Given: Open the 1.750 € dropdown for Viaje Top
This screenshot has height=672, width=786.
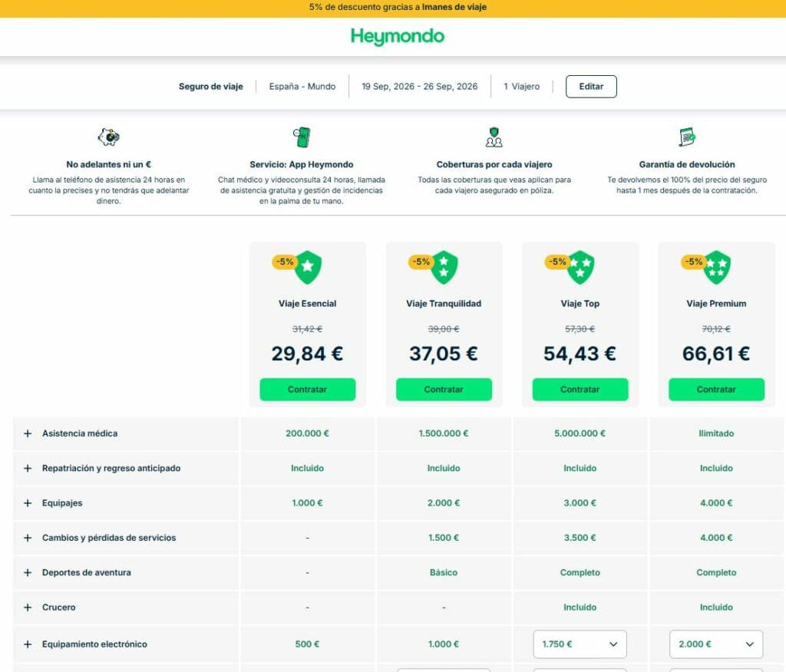Looking at the screenshot, I should click(x=580, y=644).
